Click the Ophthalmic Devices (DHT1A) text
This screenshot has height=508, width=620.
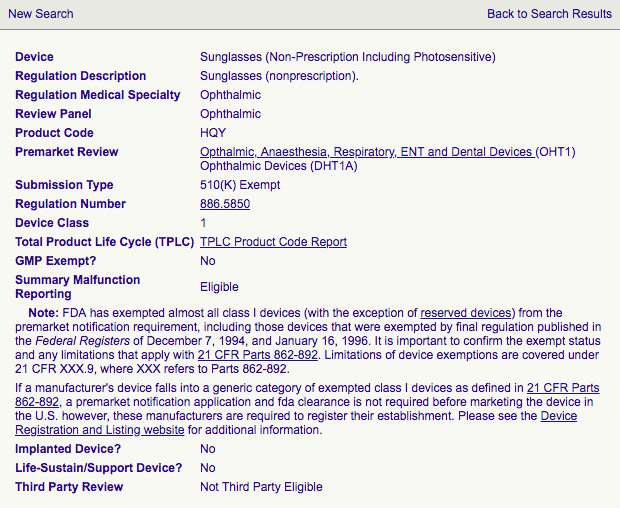279,166
